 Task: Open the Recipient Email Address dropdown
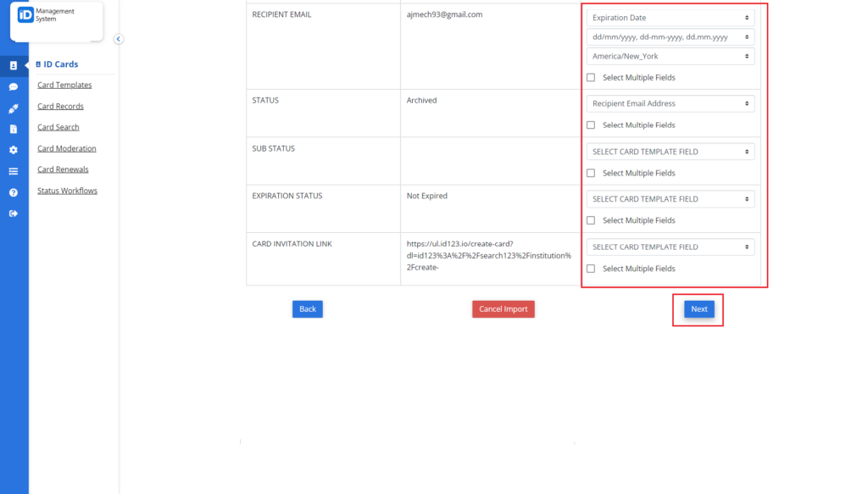pos(670,103)
